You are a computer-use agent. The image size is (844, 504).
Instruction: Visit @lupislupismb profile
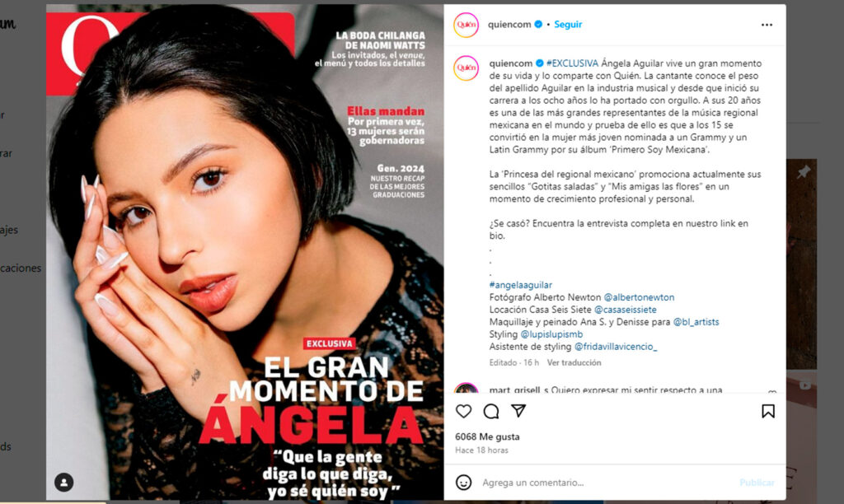click(x=551, y=334)
